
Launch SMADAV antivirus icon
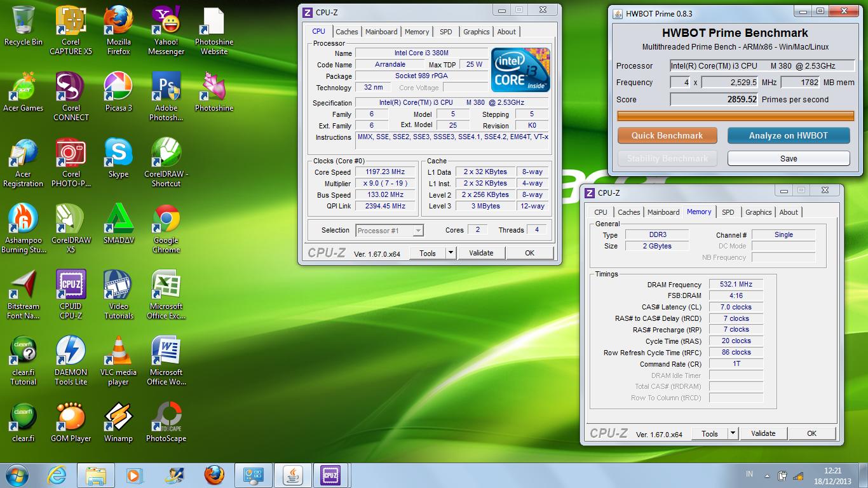click(119, 224)
